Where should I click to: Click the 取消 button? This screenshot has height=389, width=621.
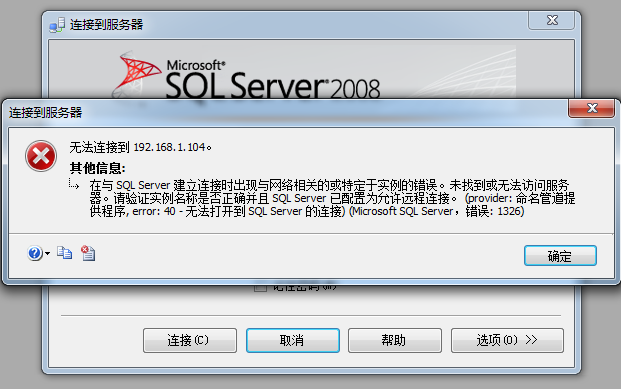pyautogui.click(x=293, y=340)
